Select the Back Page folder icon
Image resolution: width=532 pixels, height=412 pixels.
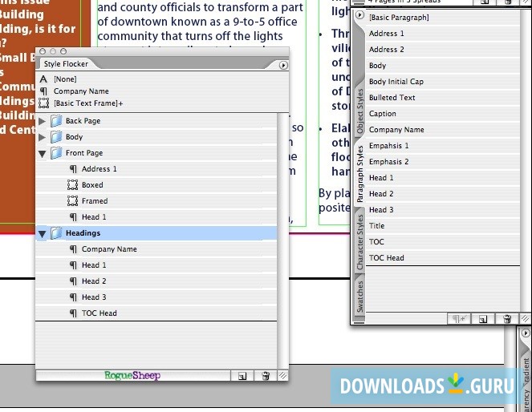coord(56,120)
